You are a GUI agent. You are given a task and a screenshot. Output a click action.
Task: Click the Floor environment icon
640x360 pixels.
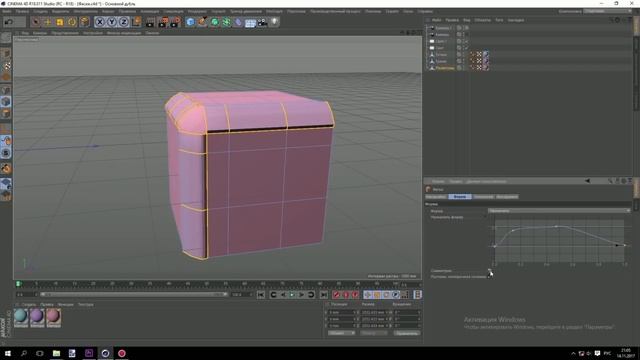pyautogui.click(x=250, y=22)
